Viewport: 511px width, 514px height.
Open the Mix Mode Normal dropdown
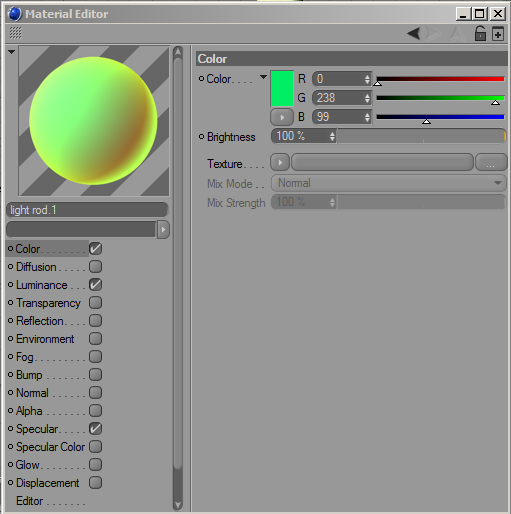(389, 183)
